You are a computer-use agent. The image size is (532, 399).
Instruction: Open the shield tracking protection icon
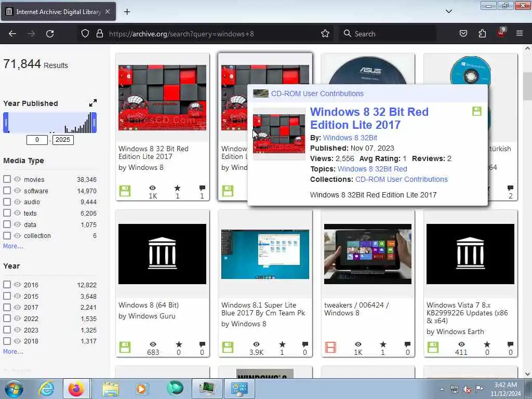[x=85, y=33]
